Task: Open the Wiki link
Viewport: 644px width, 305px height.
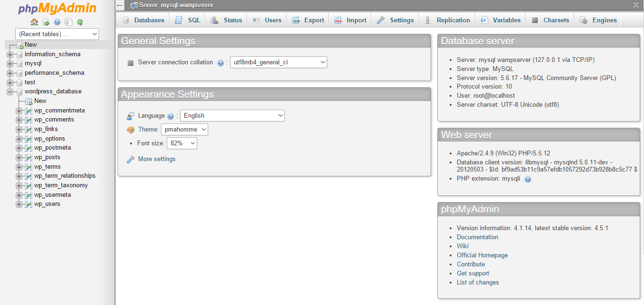Action: click(x=463, y=246)
